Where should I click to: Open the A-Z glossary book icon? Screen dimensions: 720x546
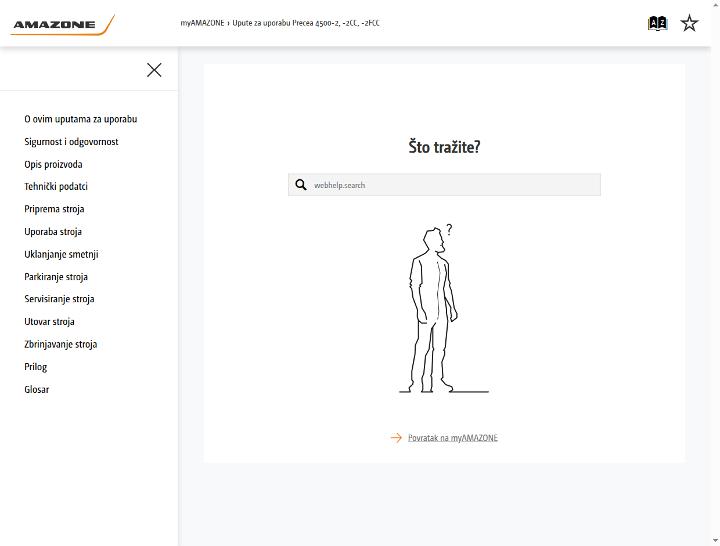657,23
